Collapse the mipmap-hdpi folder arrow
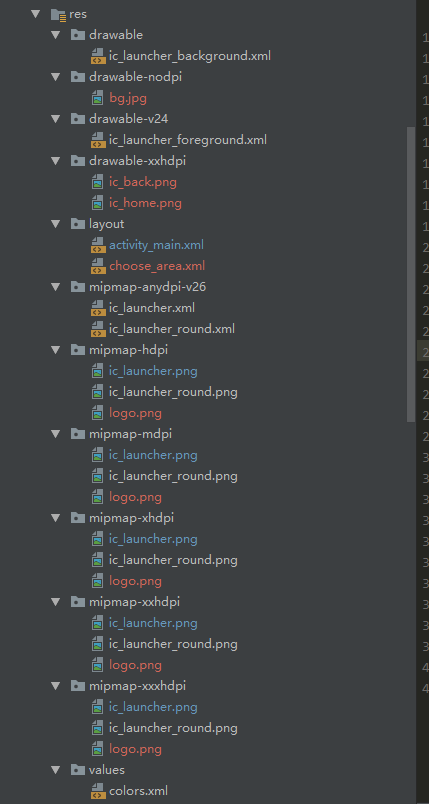The image size is (429, 804). click(55, 350)
